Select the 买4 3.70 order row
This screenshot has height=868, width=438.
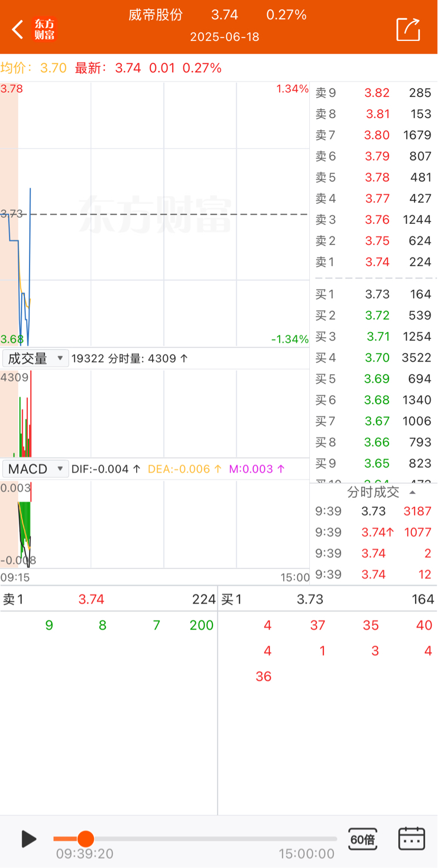[374, 357]
